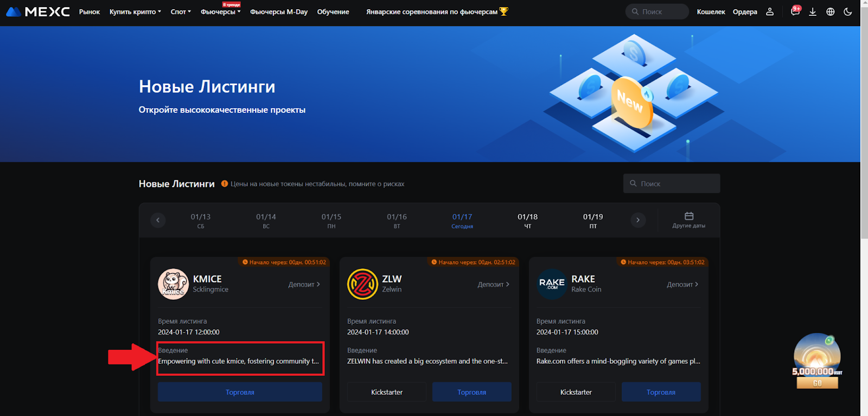Toggle dark mode moon icon

[x=848, y=11]
